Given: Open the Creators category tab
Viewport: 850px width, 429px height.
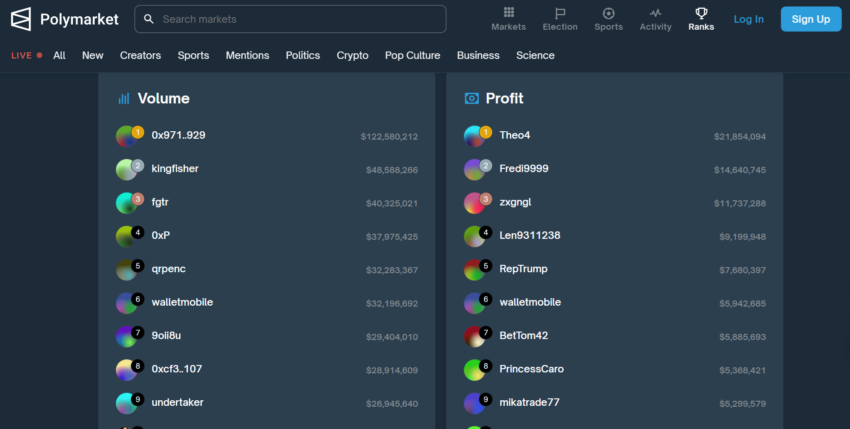Looking at the screenshot, I should coord(140,55).
